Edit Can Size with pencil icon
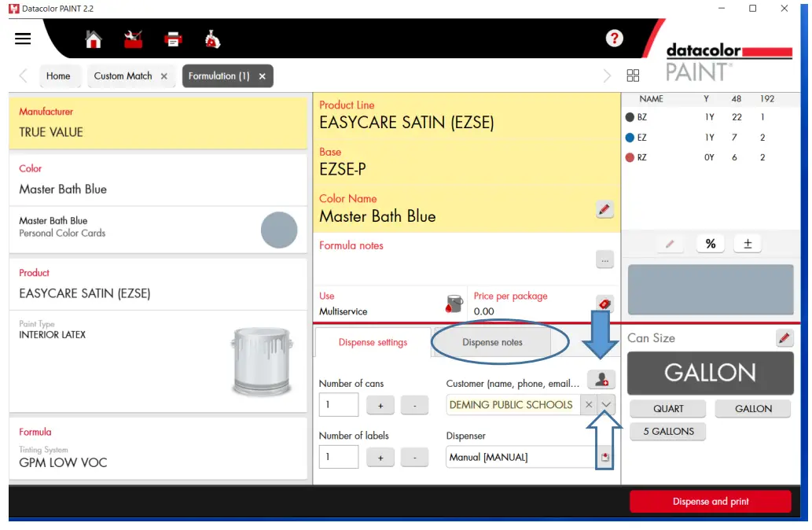The image size is (812, 530). point(784,338)
